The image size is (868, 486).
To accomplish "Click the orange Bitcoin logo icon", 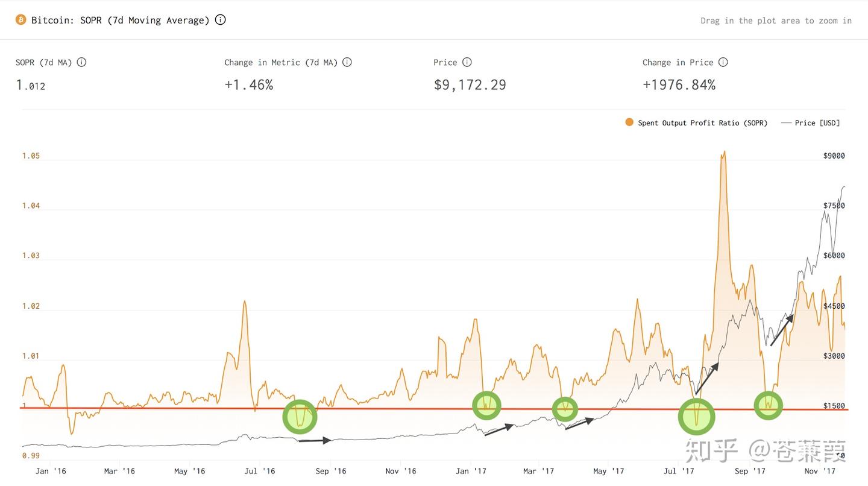I will point(21,20).
